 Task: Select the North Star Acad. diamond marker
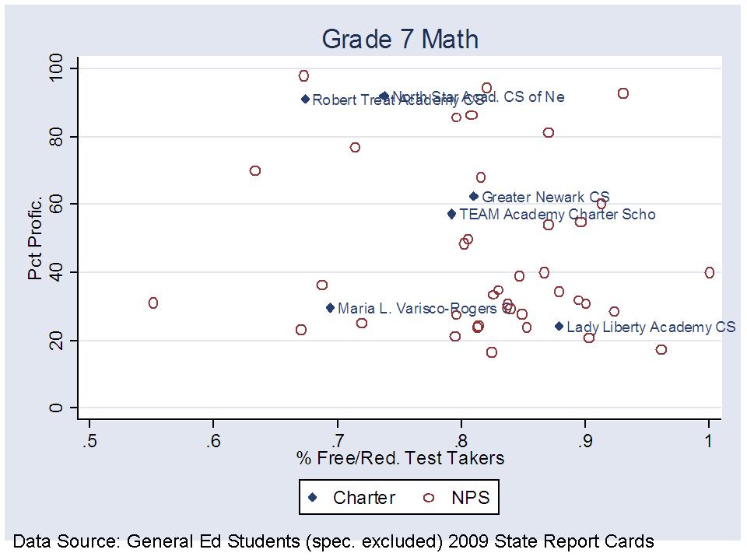[x=384, y=96]
